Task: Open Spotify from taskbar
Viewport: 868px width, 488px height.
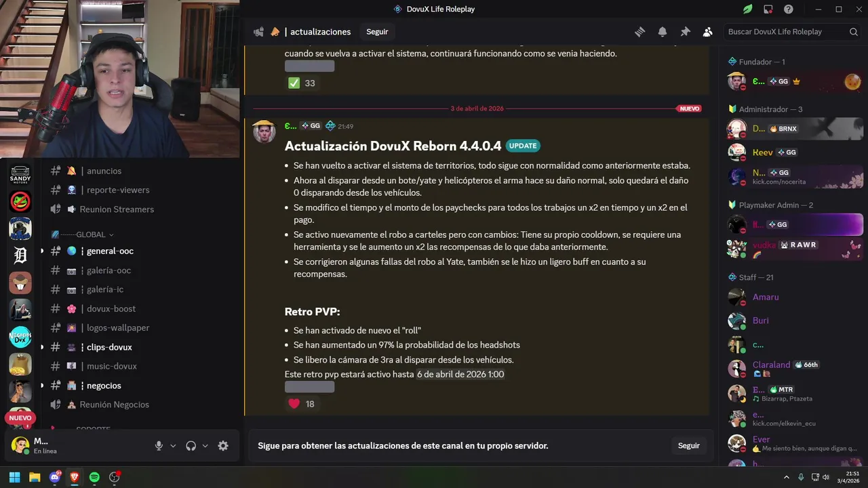Action: (94, 477)
